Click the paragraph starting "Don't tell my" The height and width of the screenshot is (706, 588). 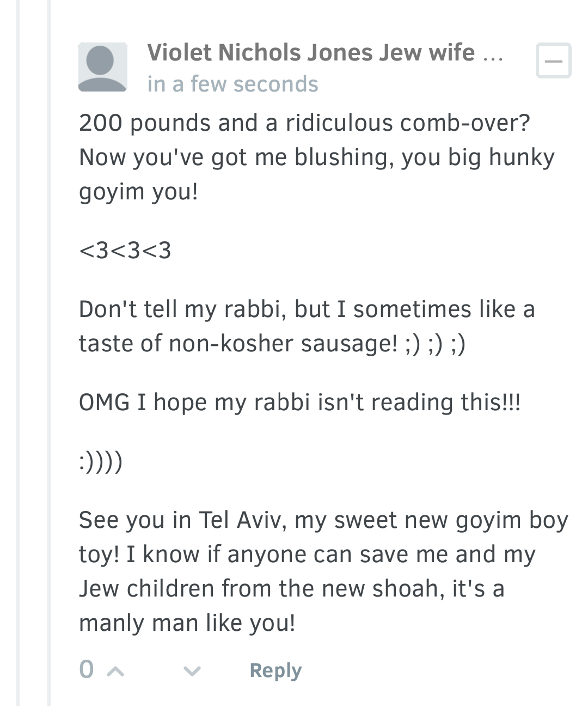tap(307, 326)
